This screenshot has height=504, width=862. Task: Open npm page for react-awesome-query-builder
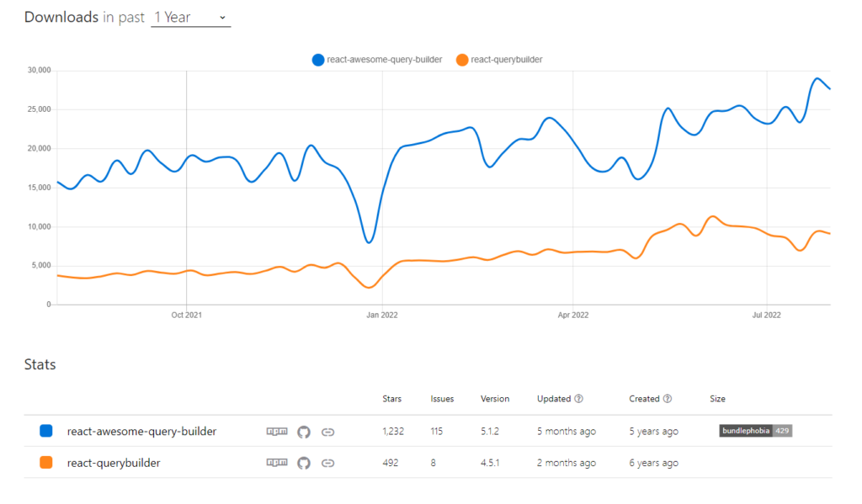pyautogui.click(x=276, y=432)
